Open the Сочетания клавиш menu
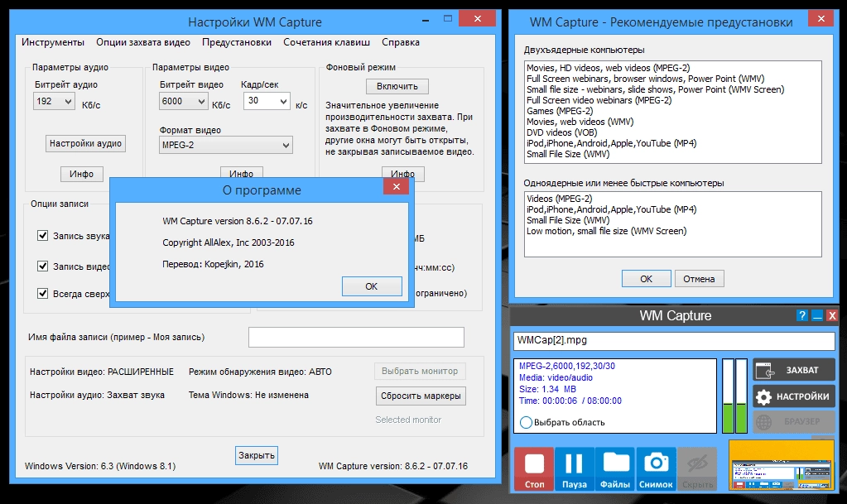Viewport: 847px width, 504px height. (327, 42)
